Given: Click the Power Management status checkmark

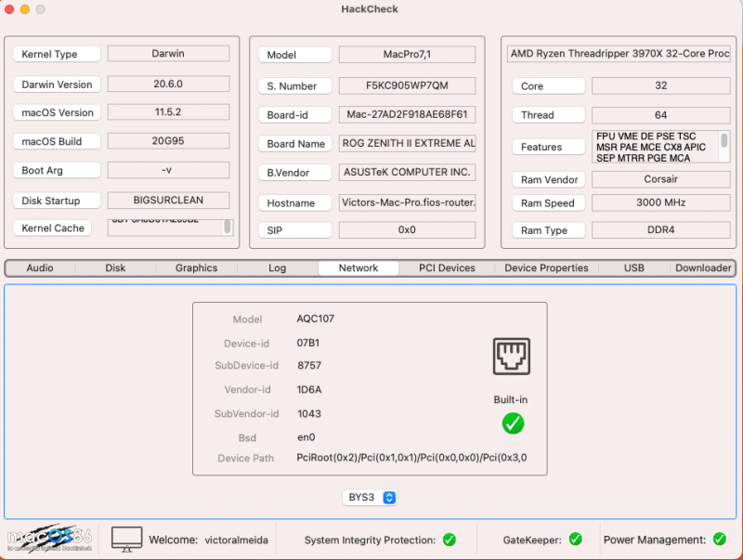Looking at the screenshot, I should click(x=718, y=540).
